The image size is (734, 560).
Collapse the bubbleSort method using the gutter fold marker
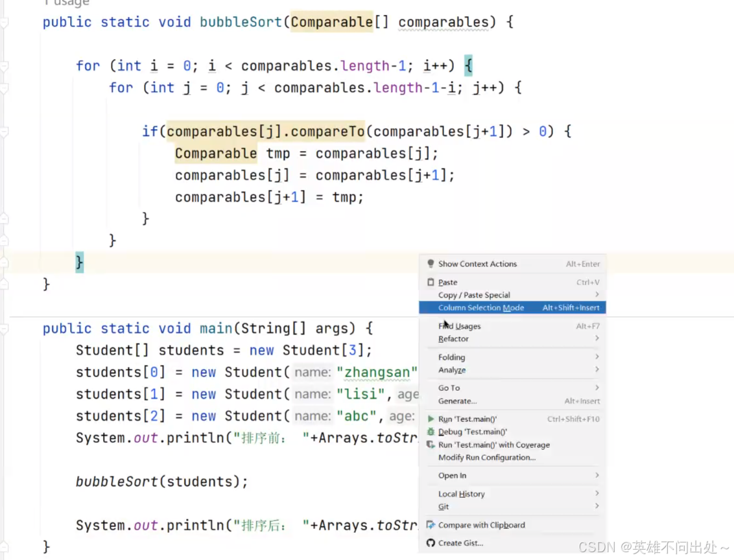[4, 22]
